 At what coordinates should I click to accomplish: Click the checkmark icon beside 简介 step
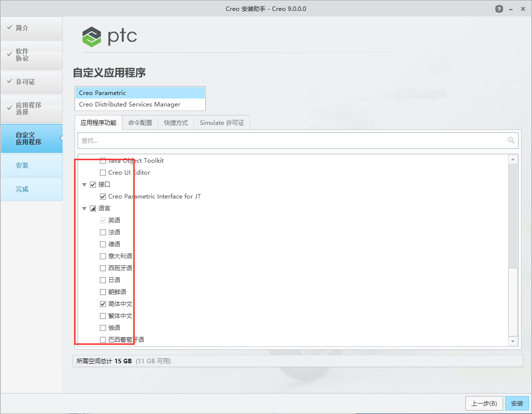pos(8,28)
